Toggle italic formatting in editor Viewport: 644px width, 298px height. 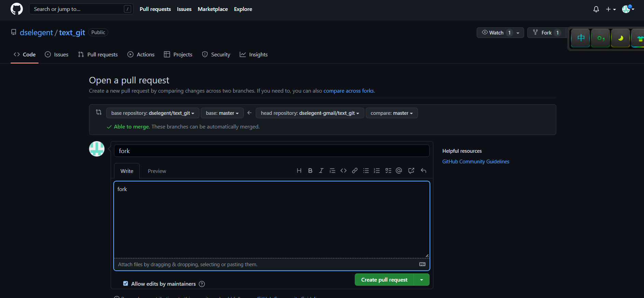[x=321, y=171]
